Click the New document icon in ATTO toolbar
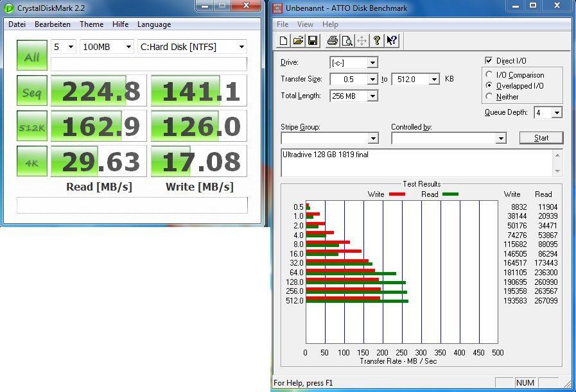The height and width of the screenshot is (392, 576). coord(283,40)
